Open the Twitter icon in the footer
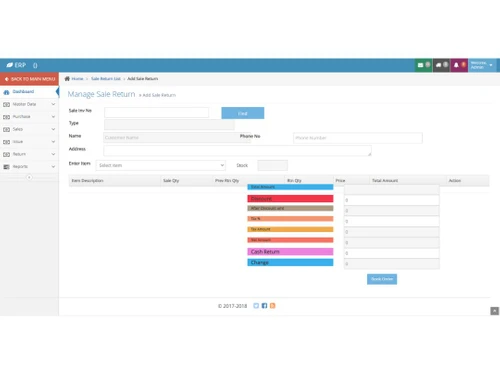The height and width of the screenshot is (375, 500). tap(256, 306)
